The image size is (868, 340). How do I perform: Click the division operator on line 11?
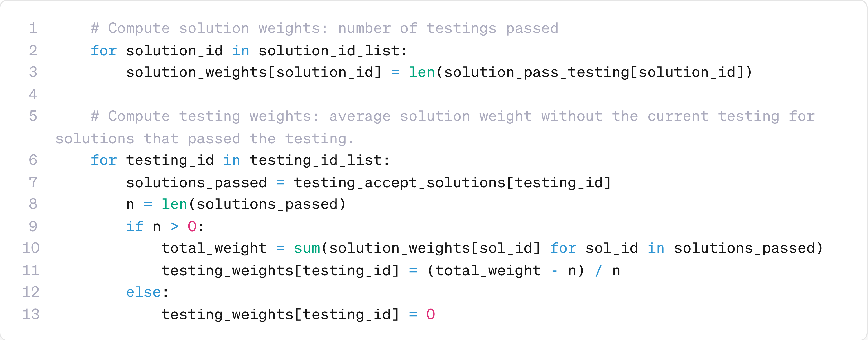pos(598,271)
